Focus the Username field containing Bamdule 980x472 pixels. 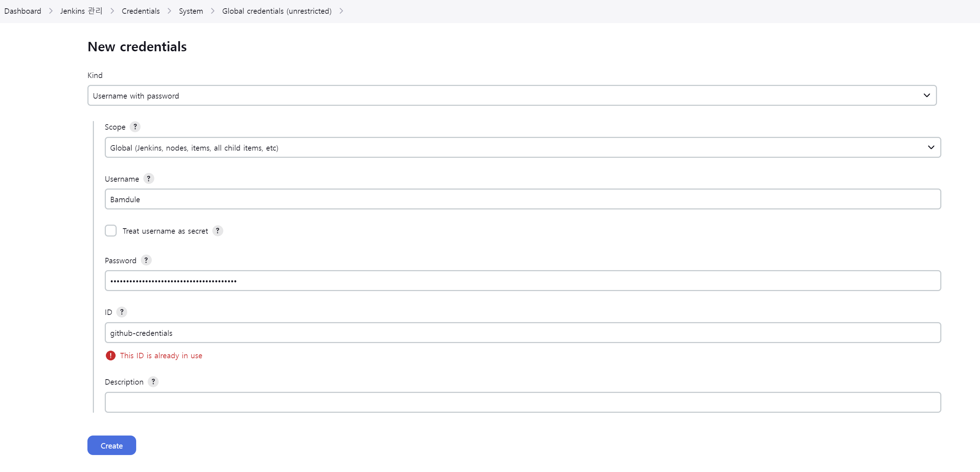tap(522, 199)
